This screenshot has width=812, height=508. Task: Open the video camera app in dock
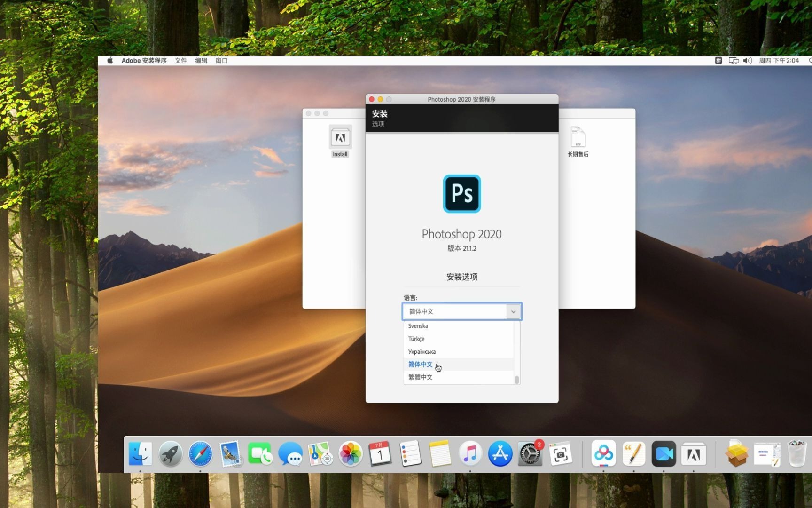(x=664, y=454)
